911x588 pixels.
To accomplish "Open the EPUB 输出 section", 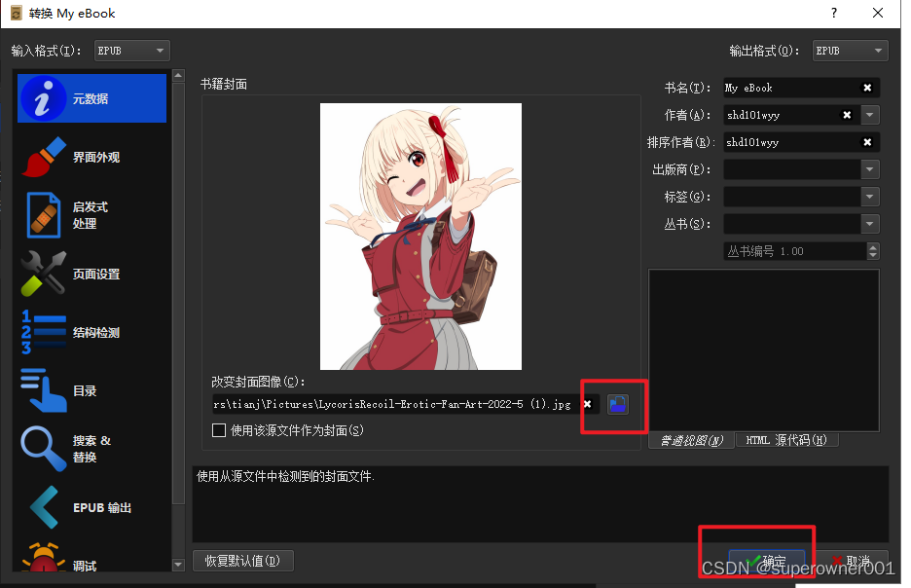I will [91, 507].
